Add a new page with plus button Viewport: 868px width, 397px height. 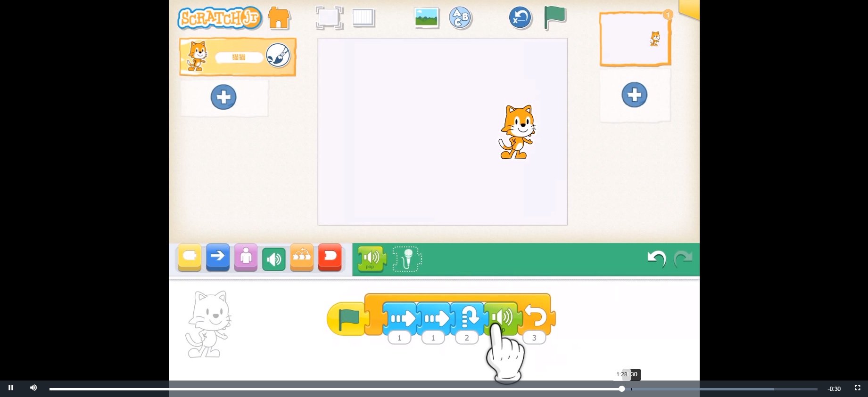[x=635, y=95]
